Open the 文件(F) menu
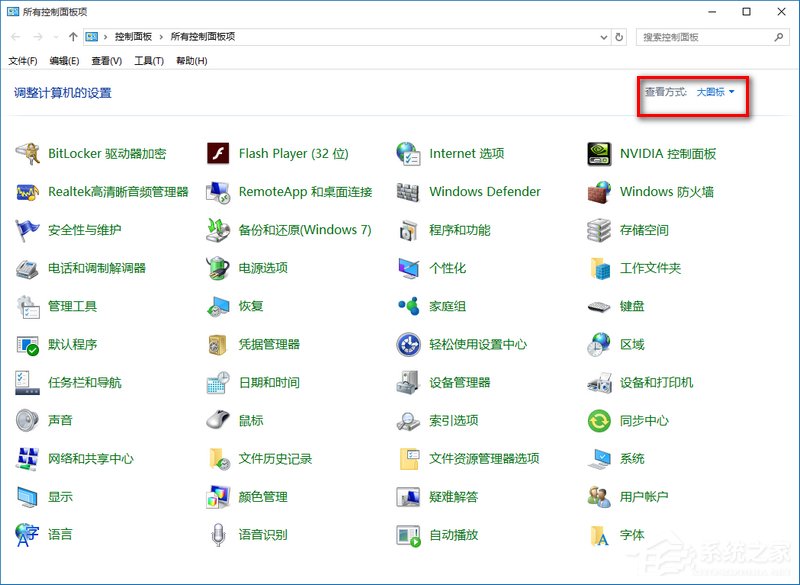Image resolution: width=800 pixels, height=585 pixels. click(x=22, y=59)
